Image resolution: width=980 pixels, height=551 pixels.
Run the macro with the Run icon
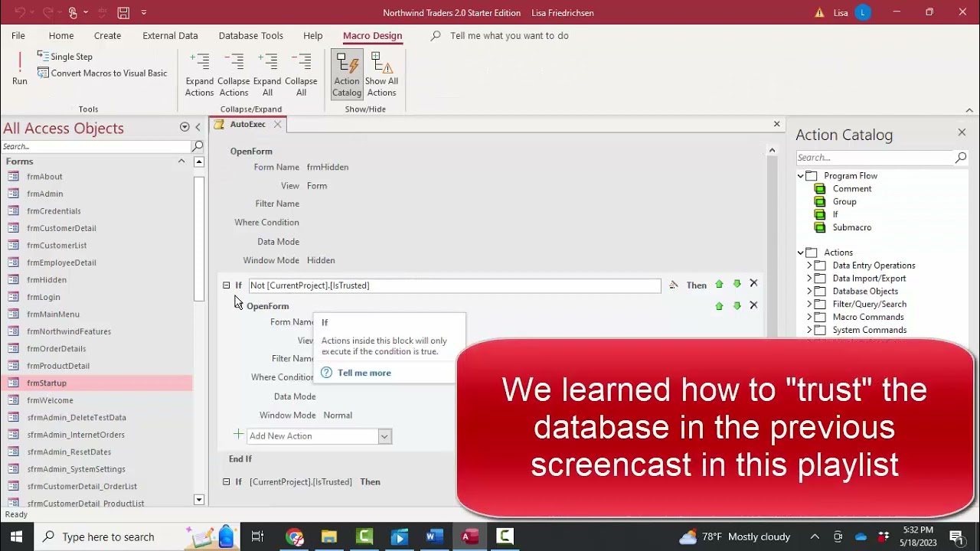point(20,68)
